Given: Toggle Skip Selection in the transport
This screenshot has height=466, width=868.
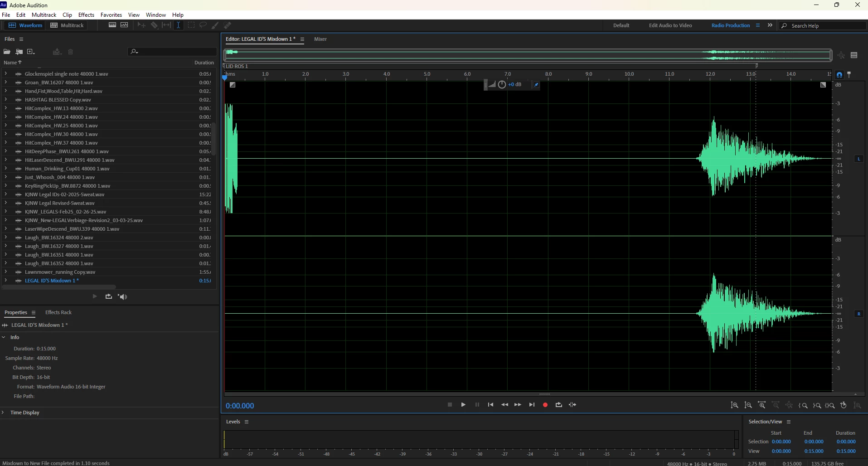Looking at the screenshot, I should [x=572, y=405].
